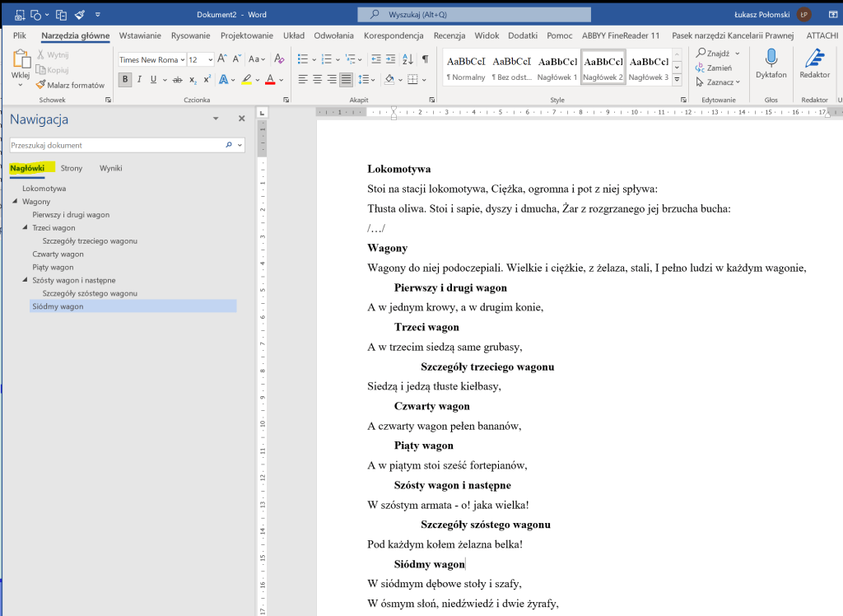Click the yellow text highlight color button
This screenshot has width=843, height=616.
[x=245, y=80]
